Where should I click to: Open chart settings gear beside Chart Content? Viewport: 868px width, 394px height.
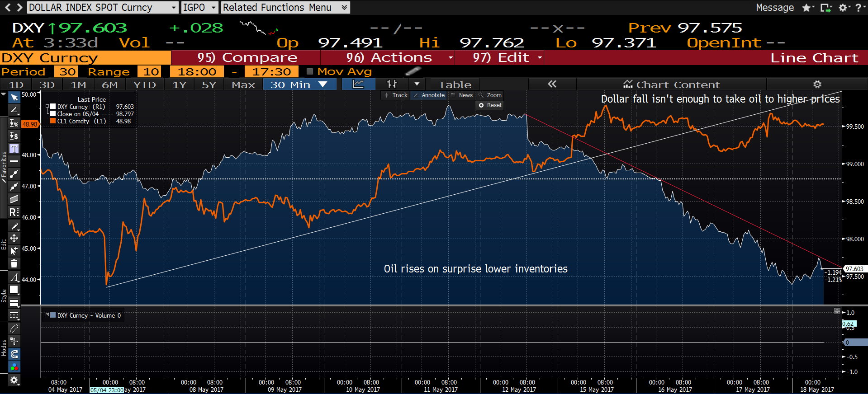[x=817, y=84]
